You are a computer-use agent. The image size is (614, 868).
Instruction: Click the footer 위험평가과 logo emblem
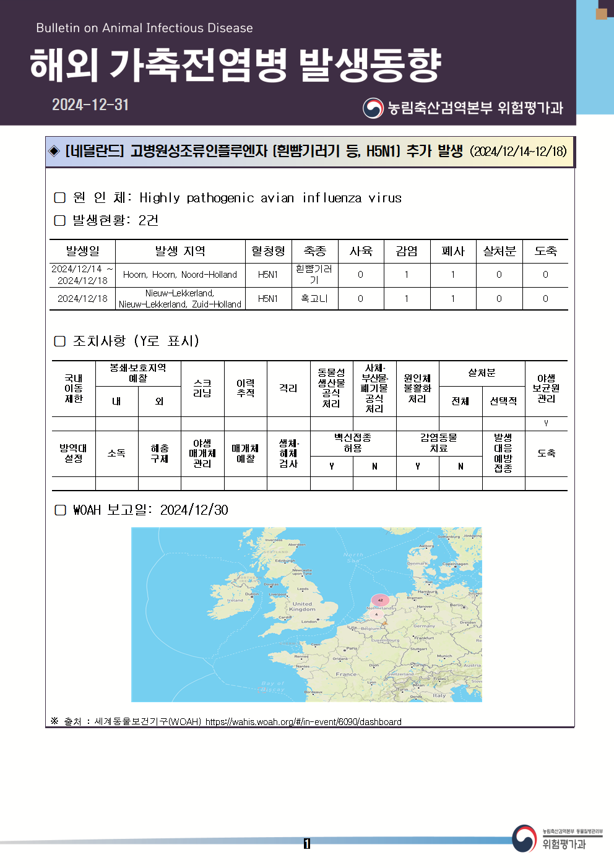coord(524,838)
